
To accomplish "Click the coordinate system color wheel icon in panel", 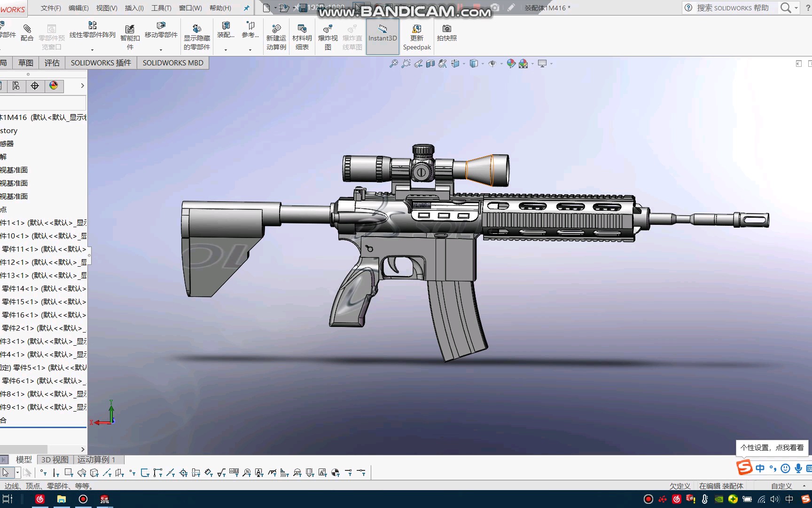I will [54, 86].
